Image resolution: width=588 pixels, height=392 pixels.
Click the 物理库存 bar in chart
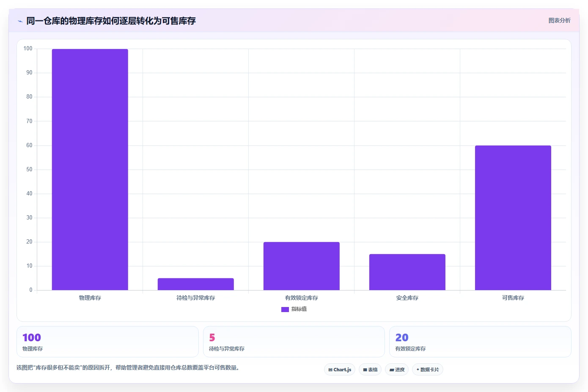pyautogui.click(x=90, y=170)
